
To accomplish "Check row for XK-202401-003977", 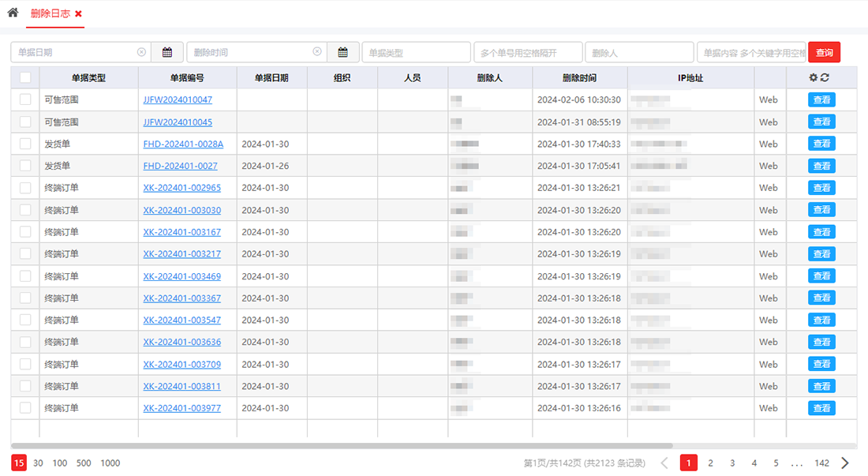I will 25,408.
